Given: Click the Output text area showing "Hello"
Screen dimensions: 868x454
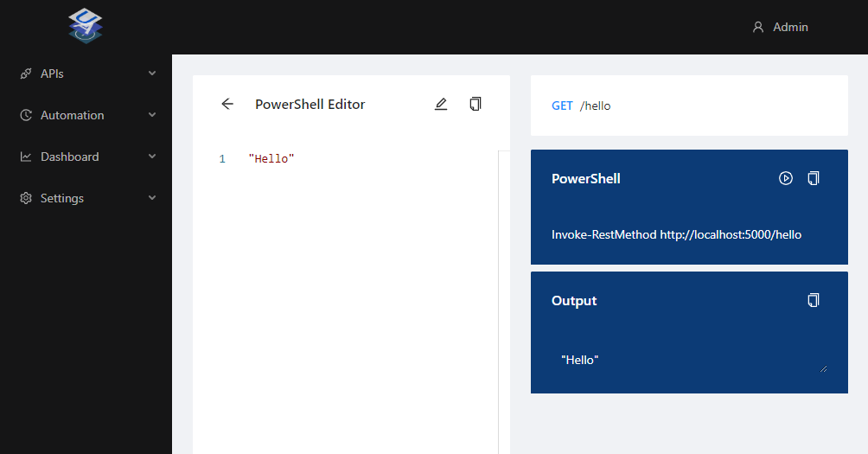Looking at the screenshot, I should click(689, 360).
